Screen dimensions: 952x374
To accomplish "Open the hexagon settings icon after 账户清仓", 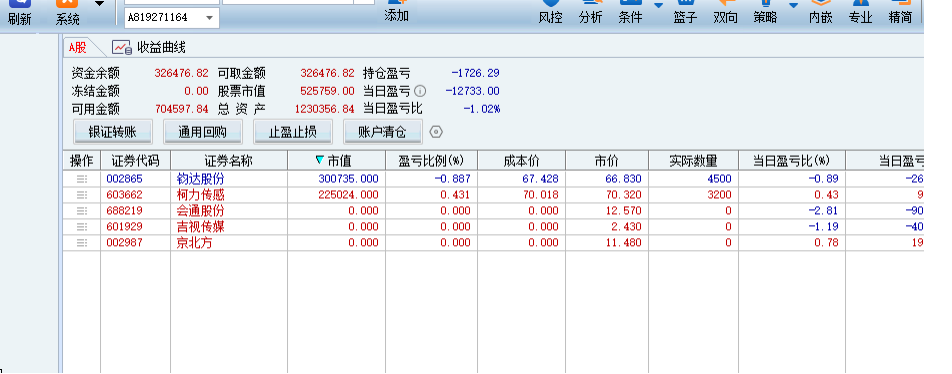I will tap(436, 132).
